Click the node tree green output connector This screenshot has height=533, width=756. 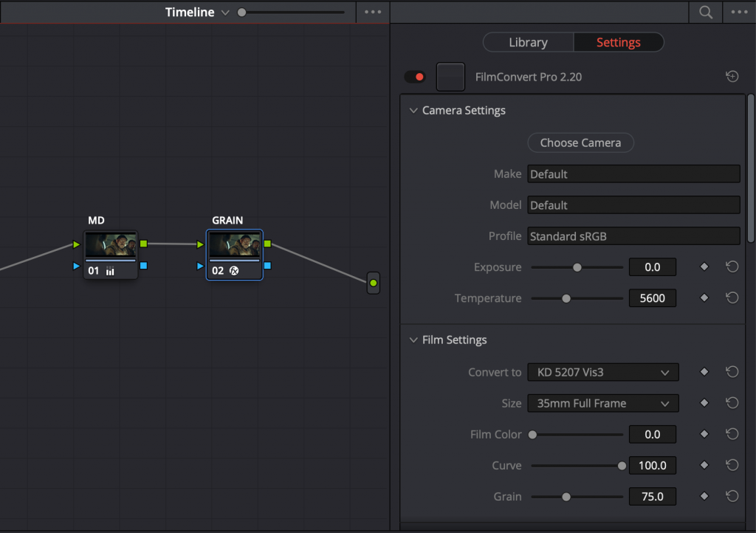[x=373, y=283]
